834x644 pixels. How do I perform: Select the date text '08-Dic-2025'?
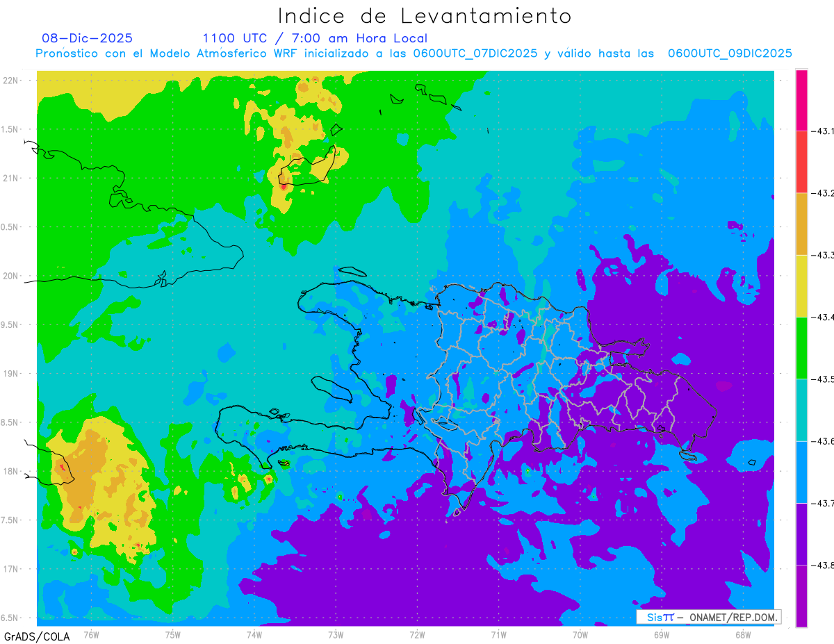(x=87, y=38)
